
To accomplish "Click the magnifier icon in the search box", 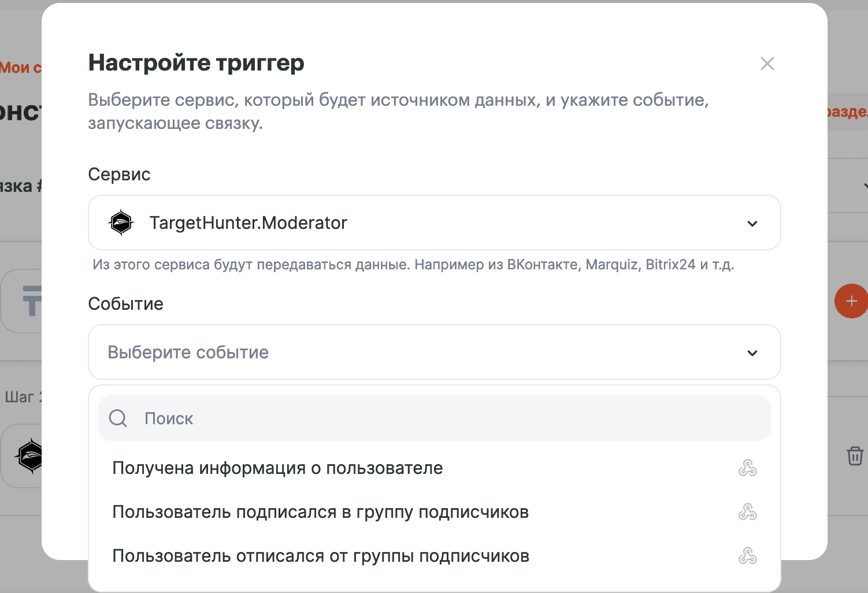I will [118, 418].
